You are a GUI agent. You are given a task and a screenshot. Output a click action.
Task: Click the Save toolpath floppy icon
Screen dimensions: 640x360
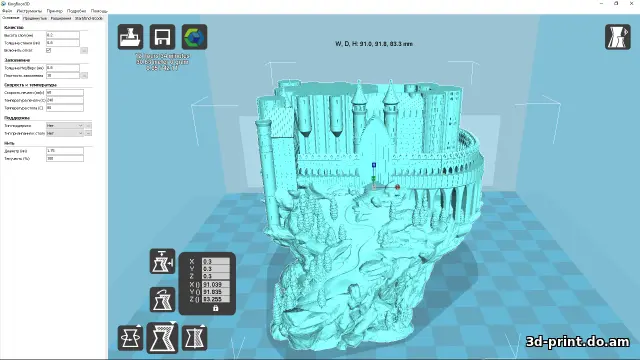click(162, 37)
